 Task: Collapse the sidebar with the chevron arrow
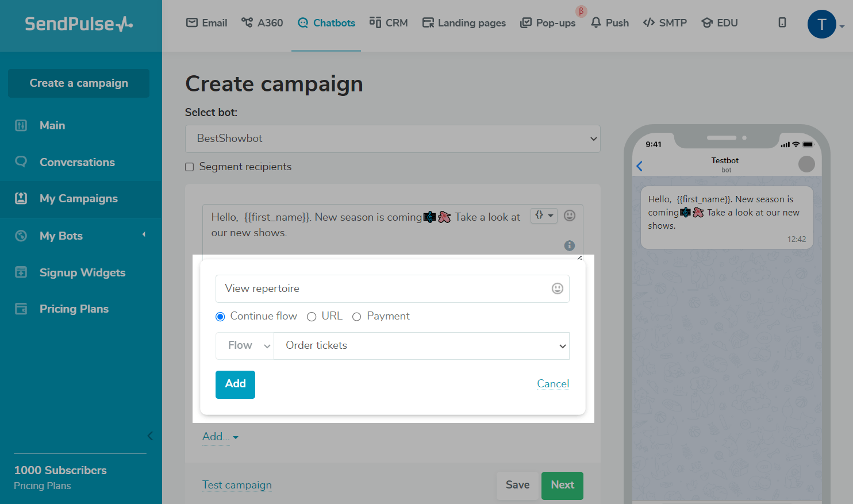[150, 436]
